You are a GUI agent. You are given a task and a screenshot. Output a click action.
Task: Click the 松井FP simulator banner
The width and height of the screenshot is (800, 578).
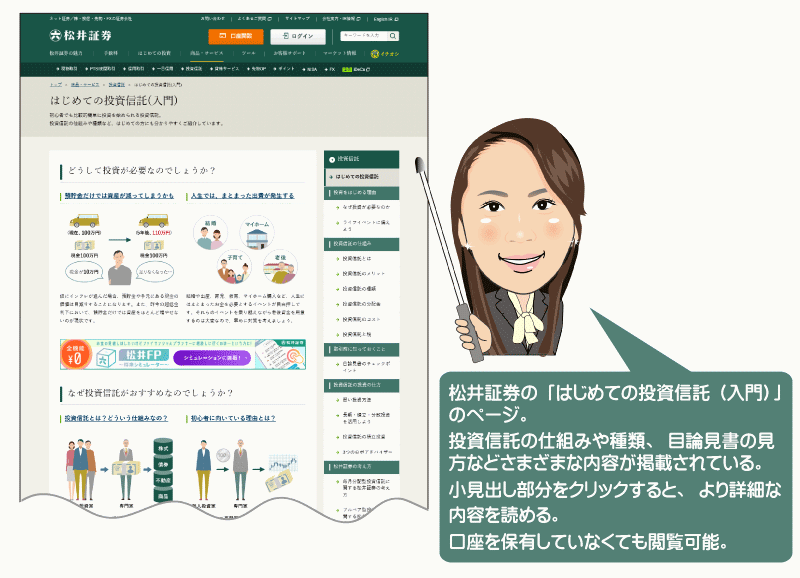click(x=183, y=354)
